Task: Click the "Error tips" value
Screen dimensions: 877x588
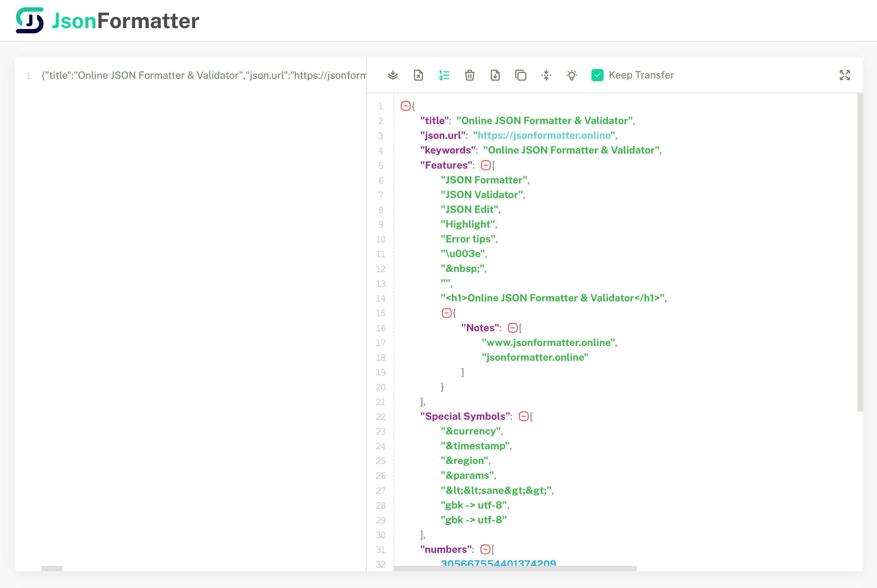Action: (x=468, y=239)
